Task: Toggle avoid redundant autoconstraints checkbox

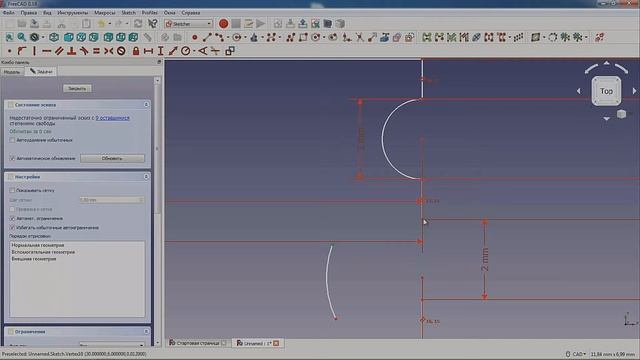Action: pyautogui.click(x=12, y=228)
